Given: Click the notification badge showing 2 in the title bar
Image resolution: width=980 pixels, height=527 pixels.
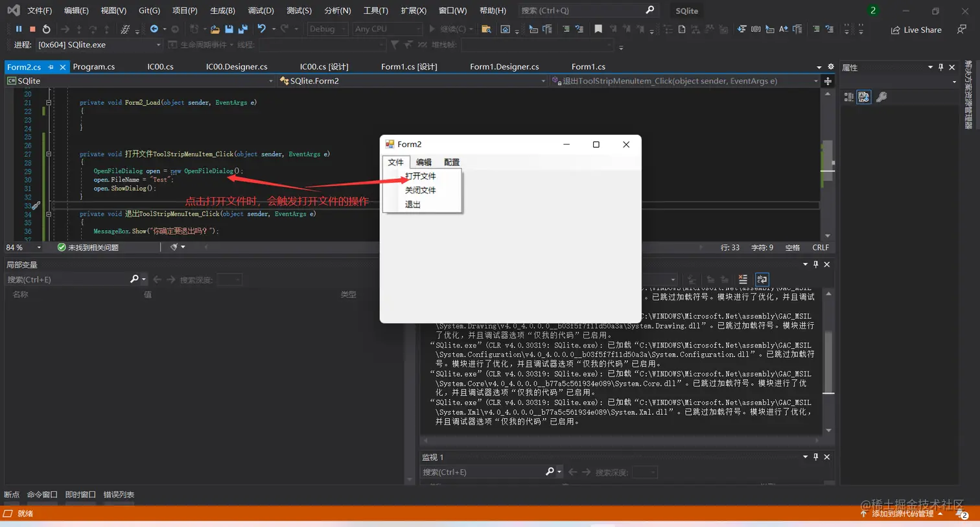Looking at the screenshot, I should (873, 10).
